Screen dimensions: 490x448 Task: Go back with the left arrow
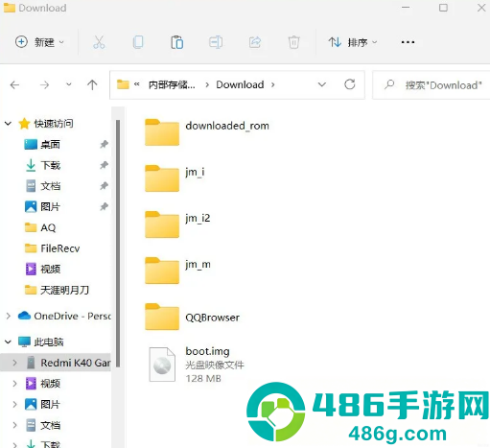[x=14, y=85]
